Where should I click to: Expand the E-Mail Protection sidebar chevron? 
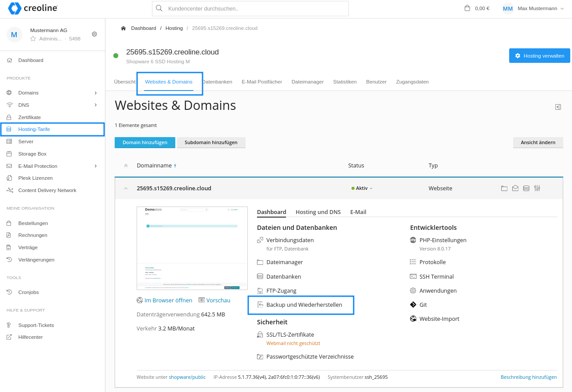[x=95, y=166]
